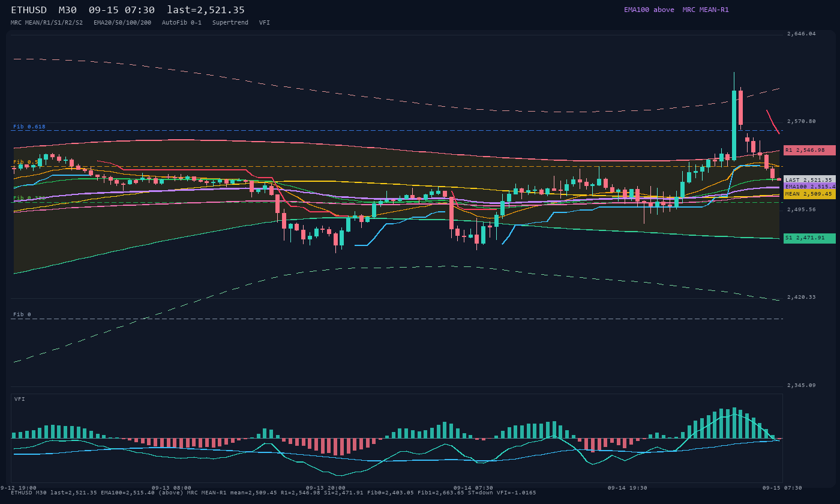This screenshot has width=840, height=504.
Task: Click the 'AutoFib 0-1' indicator legend
Action: pyautogui.click(x=182, y=23)
